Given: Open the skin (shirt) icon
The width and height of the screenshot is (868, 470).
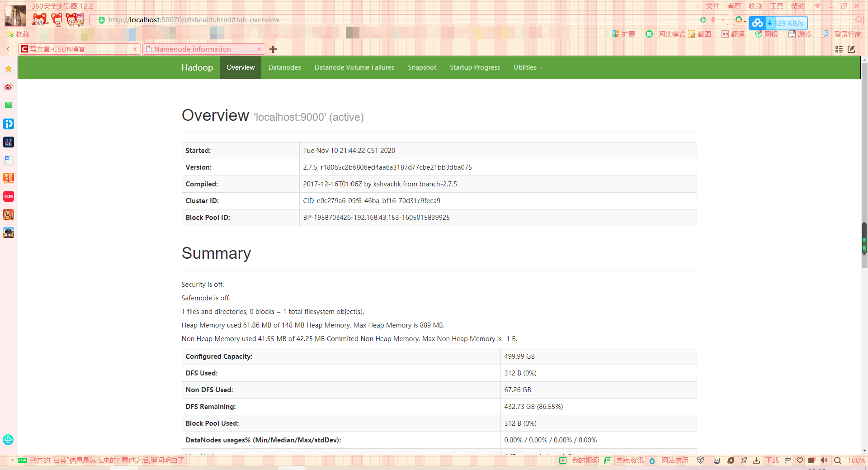Looking at the screenshot, I should [x=818, y=6].
